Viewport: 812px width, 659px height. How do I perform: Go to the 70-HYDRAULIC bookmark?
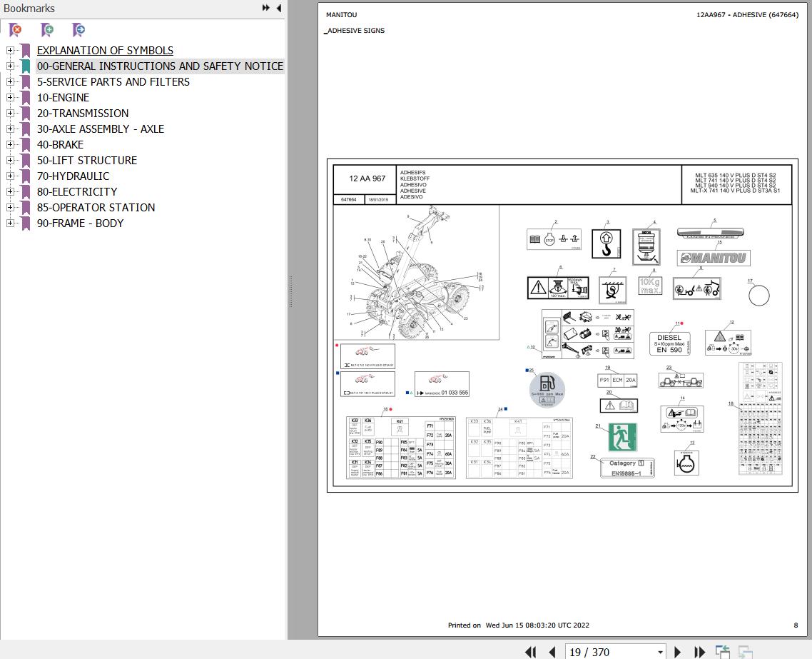(73, 176)
